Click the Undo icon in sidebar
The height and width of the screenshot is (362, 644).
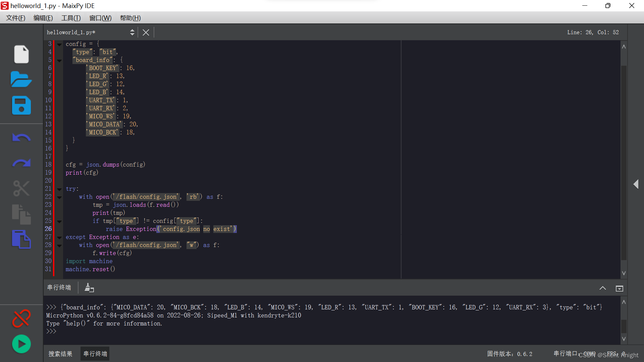point(21,137)
